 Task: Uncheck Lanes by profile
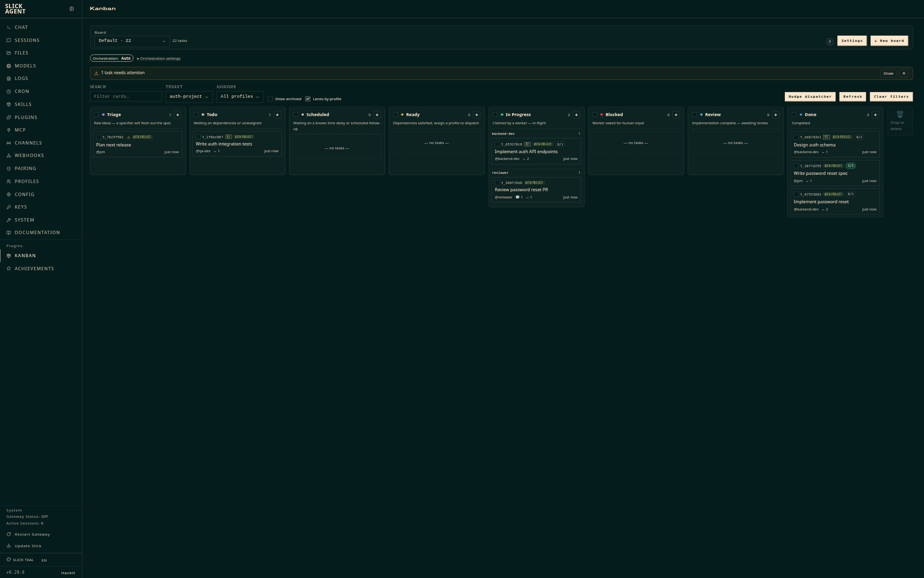coord(308,99)
